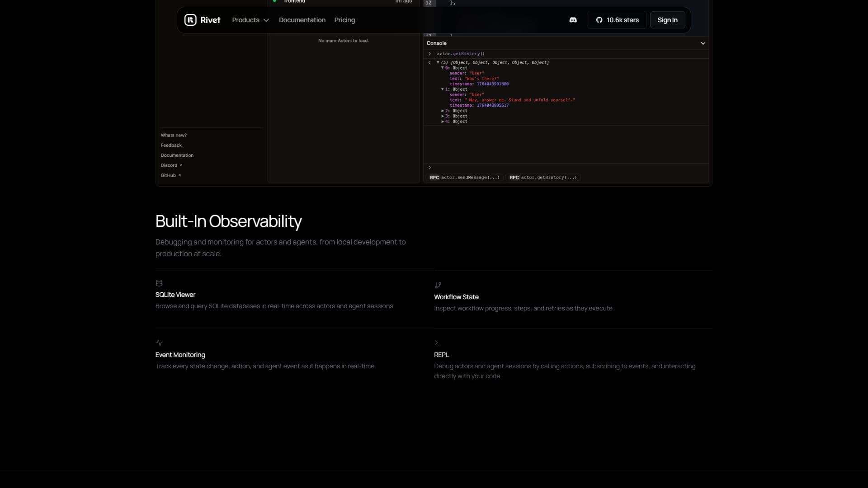This screenshot has width=868, height=488.
Task: Click the Rivet logo icon
Action: click(x=190, y=20)
